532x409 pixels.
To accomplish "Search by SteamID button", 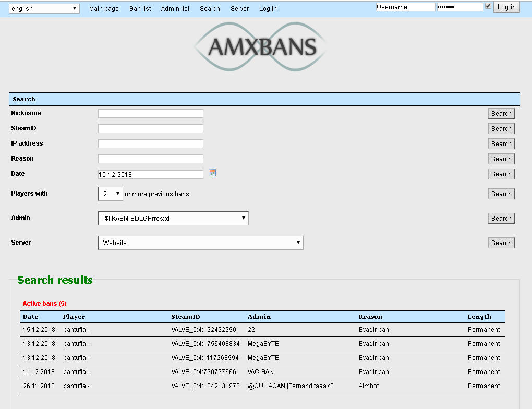I will (x=501, y=129).
